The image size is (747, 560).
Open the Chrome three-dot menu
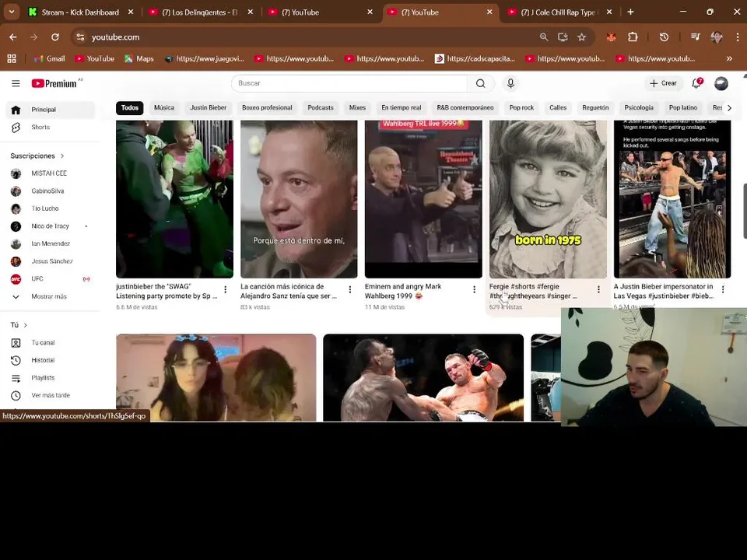click(x=738, y=37)
